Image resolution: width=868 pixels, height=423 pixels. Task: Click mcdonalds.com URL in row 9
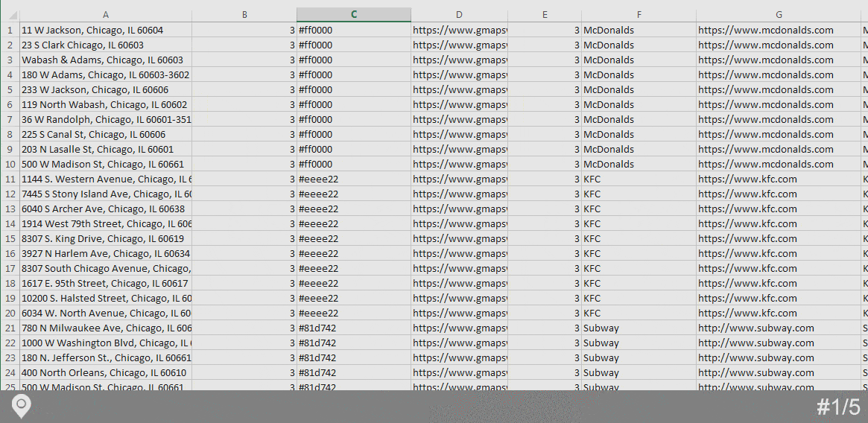[779, 150]
